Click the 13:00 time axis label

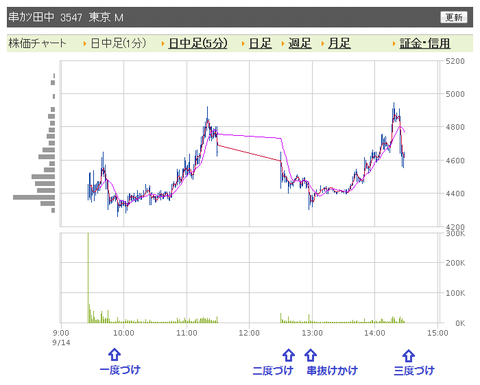(x=312, y=333)
